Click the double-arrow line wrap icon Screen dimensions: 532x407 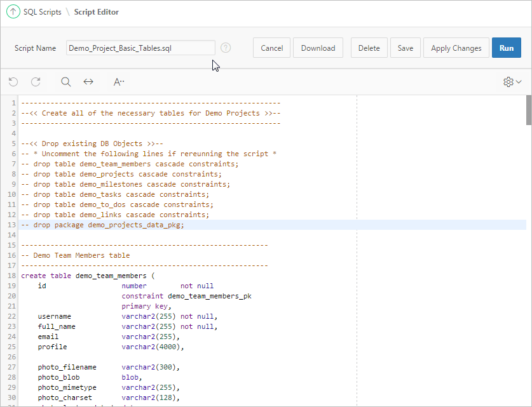[88, 81]
